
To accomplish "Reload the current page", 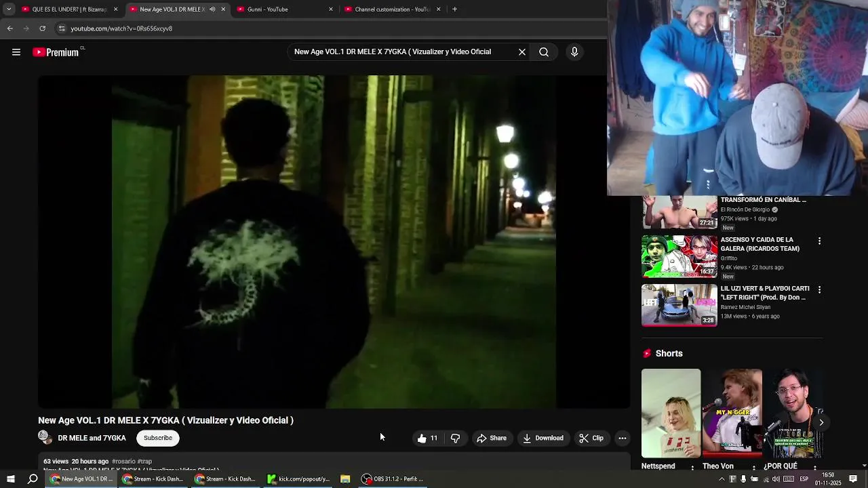I will coord(42,28).
